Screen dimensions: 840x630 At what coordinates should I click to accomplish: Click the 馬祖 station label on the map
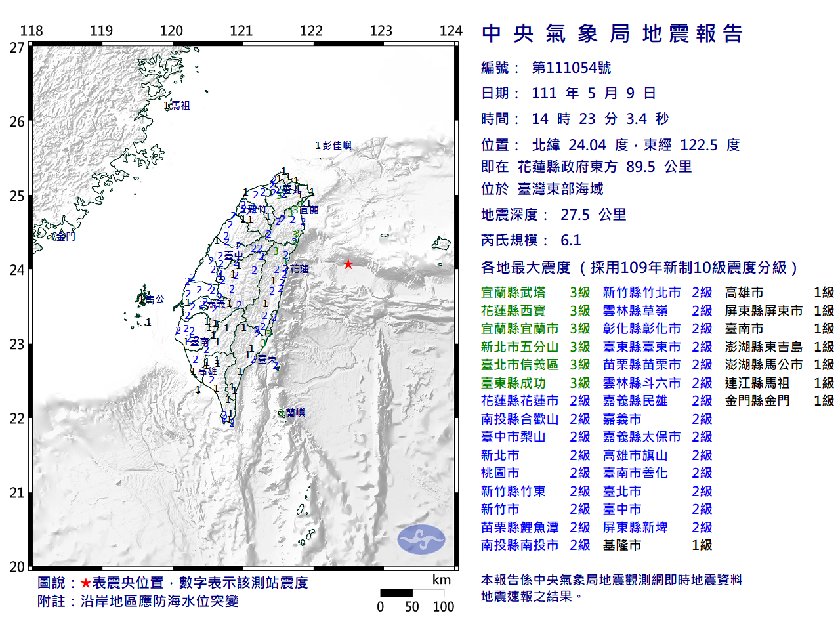click(x=180, y=105)
